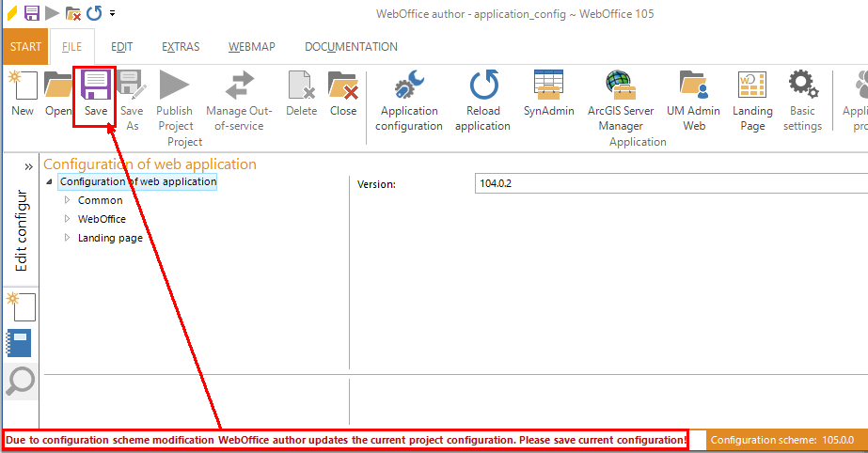The image size is (868, 453).
Task: Click quick access publish play icon
Action: click(52, 13)
